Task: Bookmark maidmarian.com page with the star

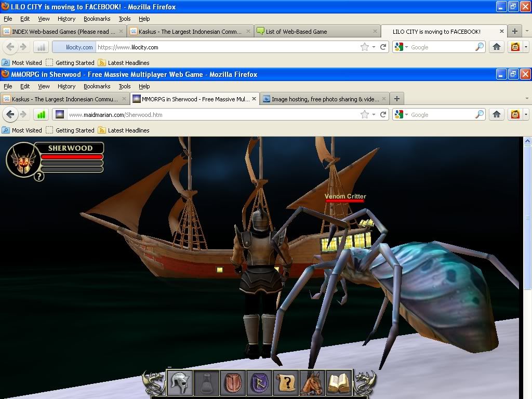Action: (x=365, y=115)
